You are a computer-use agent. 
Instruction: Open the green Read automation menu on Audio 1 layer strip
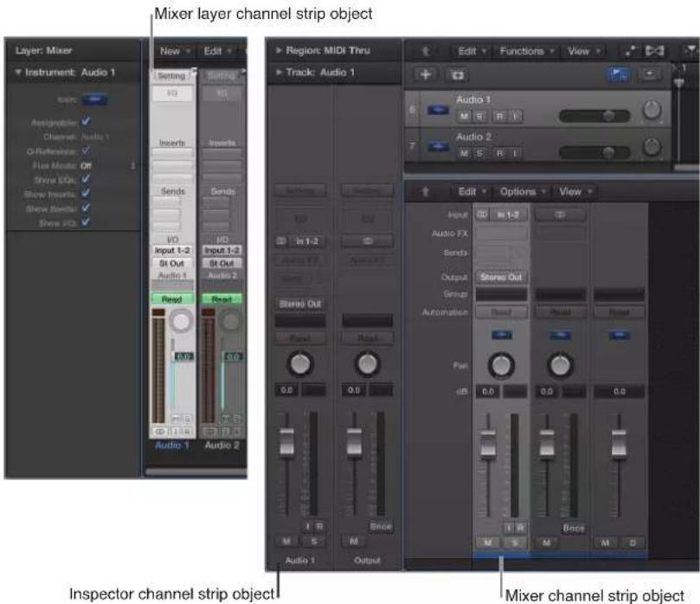point(172,299)
